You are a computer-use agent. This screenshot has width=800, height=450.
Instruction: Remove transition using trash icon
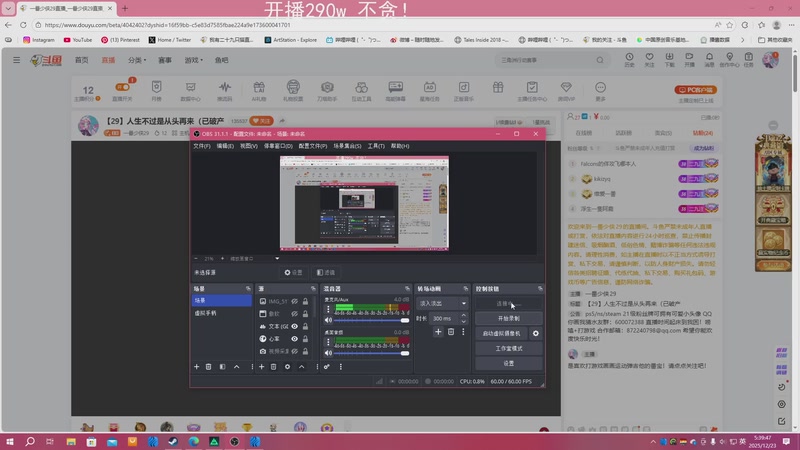pos(451,332)
